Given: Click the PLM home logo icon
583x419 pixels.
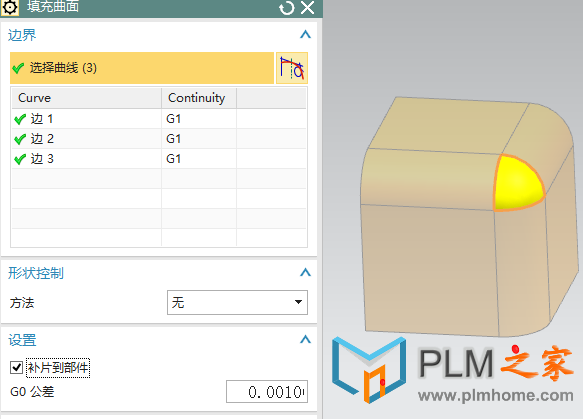Looking at the screenshot, I should (368, 370).
